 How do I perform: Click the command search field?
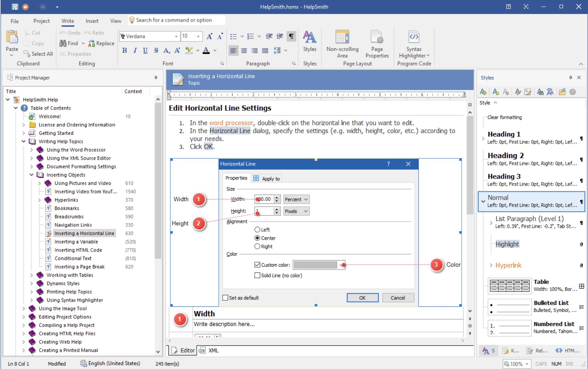coord(177,20)
